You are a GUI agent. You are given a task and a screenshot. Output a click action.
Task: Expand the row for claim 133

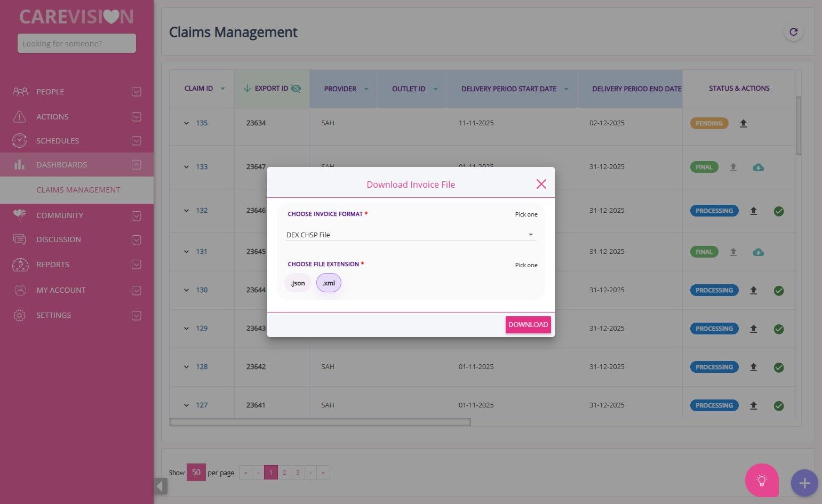click(186, 167)
